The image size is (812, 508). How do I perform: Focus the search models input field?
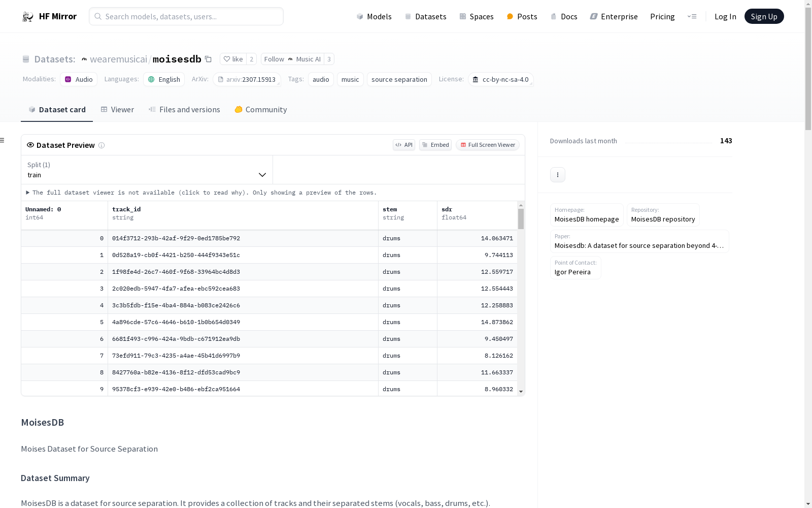click(186, 16)
